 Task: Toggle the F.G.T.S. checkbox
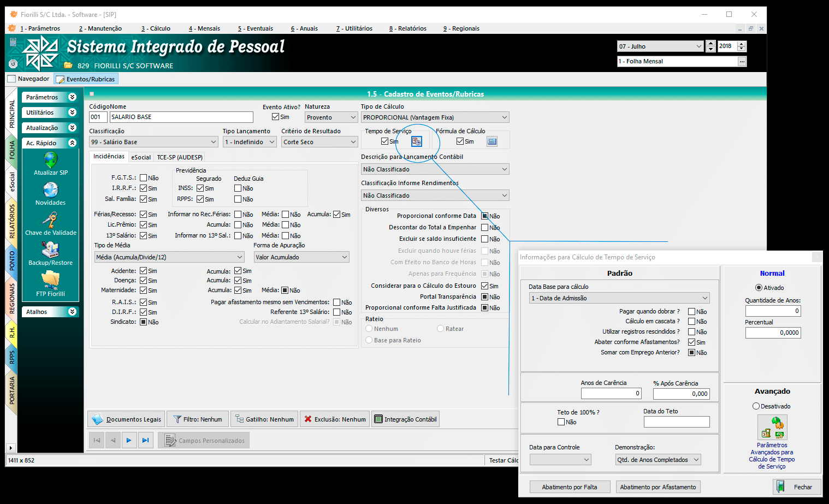point(144,178)
